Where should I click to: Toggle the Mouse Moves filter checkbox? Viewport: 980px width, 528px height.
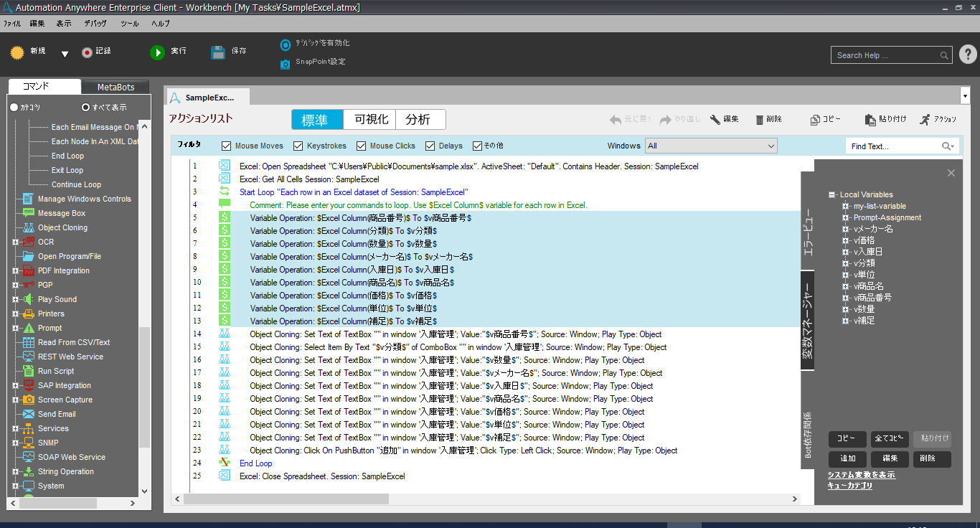click(x=227, y=146)
